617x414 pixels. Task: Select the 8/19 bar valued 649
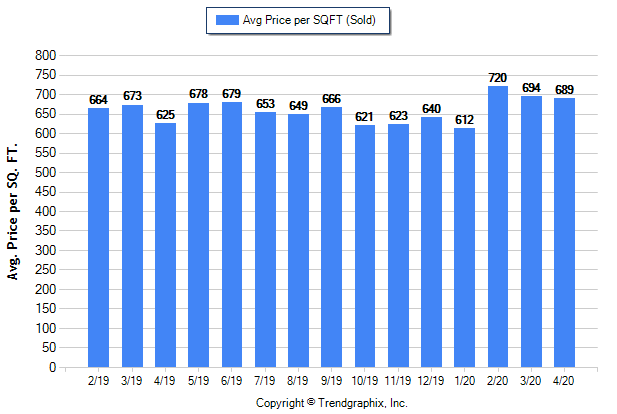click(x=298, y=241)
